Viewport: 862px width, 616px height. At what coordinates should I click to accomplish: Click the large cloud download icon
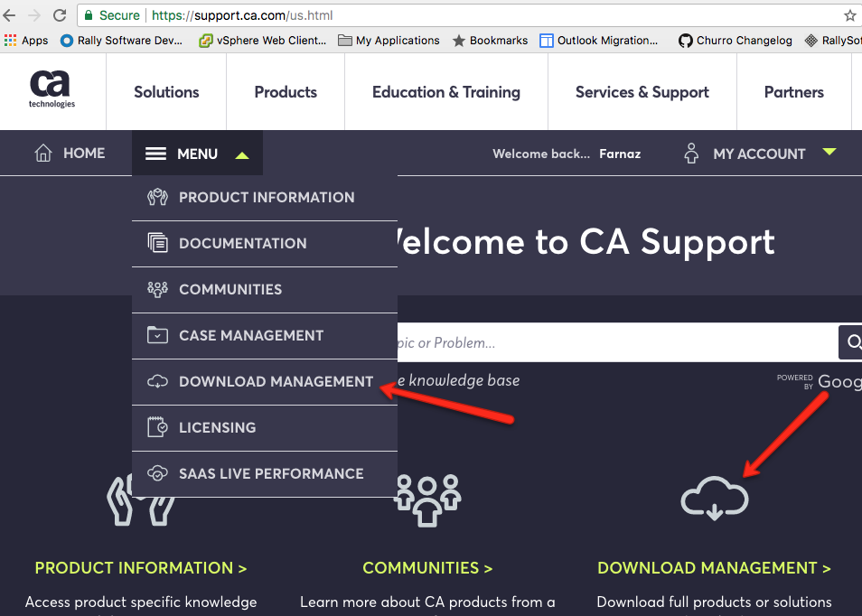[x=714, y=498]
